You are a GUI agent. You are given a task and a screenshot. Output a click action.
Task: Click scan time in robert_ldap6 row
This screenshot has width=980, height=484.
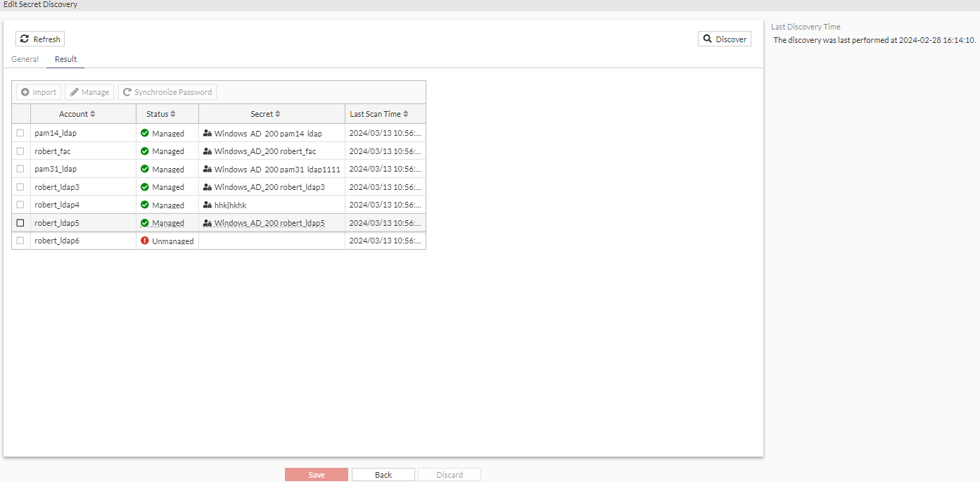(386, 241)
